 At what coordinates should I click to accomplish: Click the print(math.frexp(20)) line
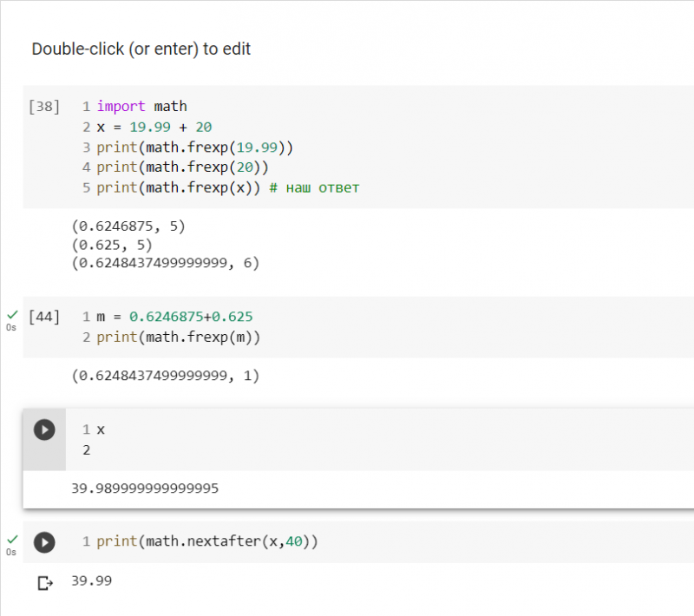click(182, 167)
